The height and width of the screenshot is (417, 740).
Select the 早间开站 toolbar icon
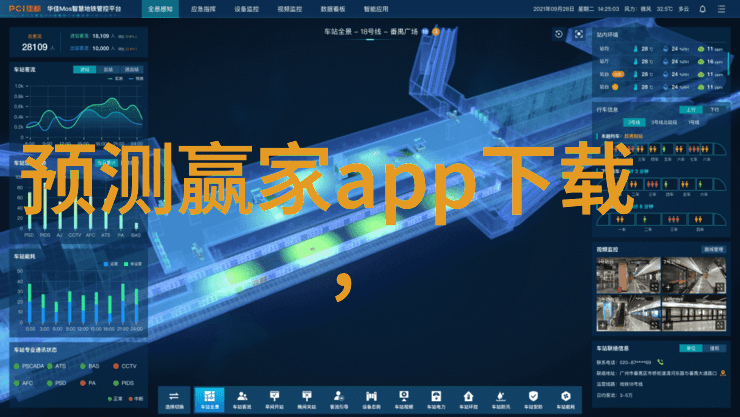point(274,400)
